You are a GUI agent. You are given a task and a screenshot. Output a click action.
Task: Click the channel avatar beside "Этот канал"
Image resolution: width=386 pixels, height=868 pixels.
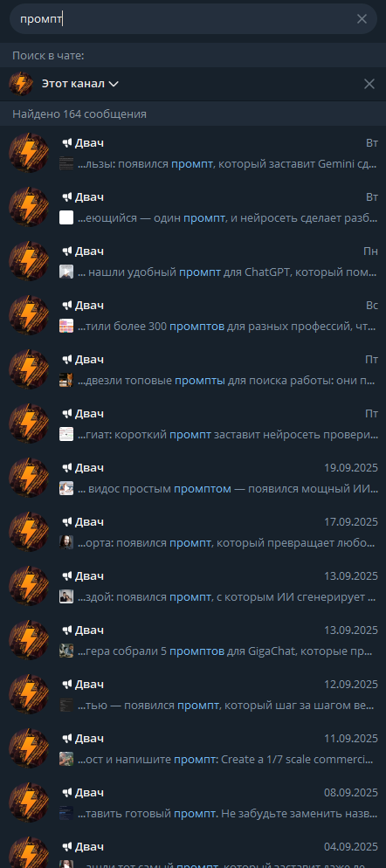21,84
